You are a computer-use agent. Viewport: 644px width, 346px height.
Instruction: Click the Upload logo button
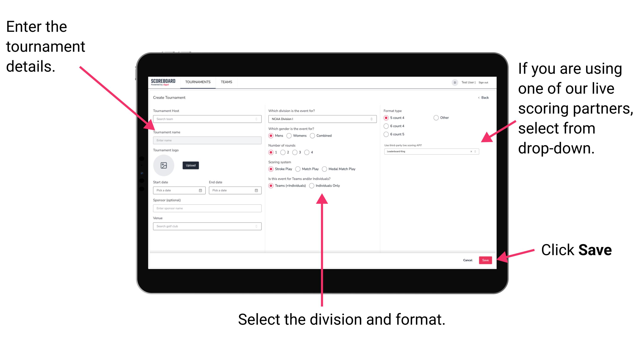pyautogui.click(x=191, y=165)
